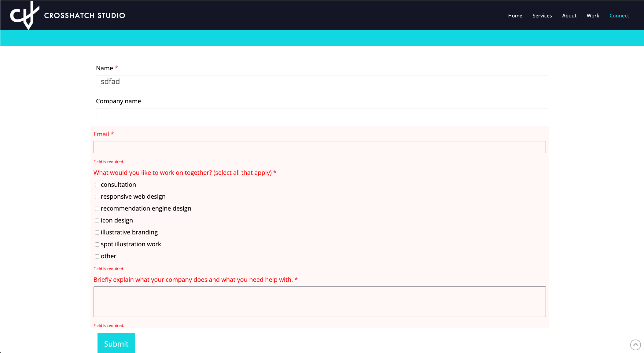The height and width of the screenshot is (353, 644).
Task: Check the consultation checkbox
Action: [x=97, y=185]
